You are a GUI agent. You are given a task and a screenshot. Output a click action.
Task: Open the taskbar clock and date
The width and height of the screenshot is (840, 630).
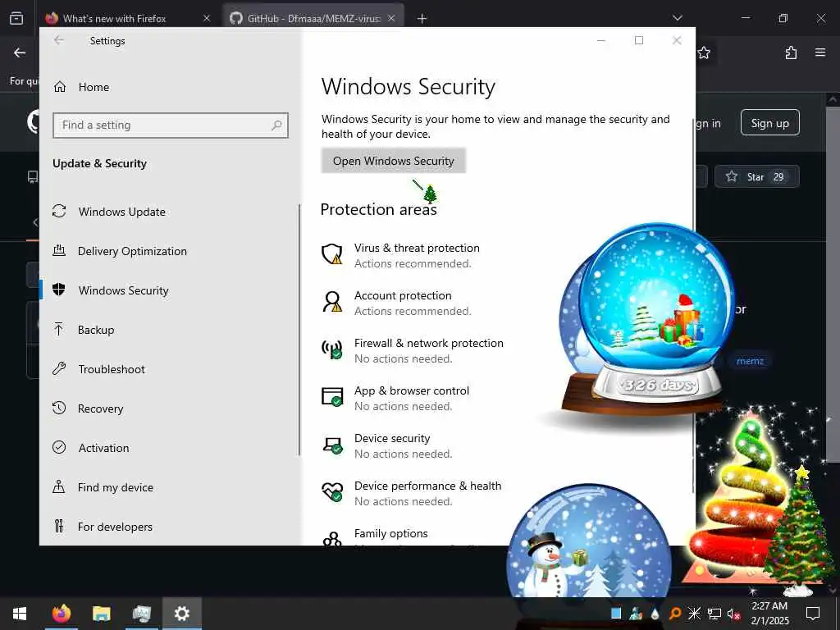click(769, 614)
